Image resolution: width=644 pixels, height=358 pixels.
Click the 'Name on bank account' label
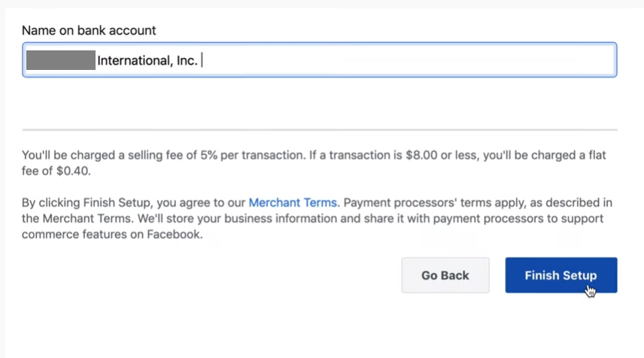point(89,30)
